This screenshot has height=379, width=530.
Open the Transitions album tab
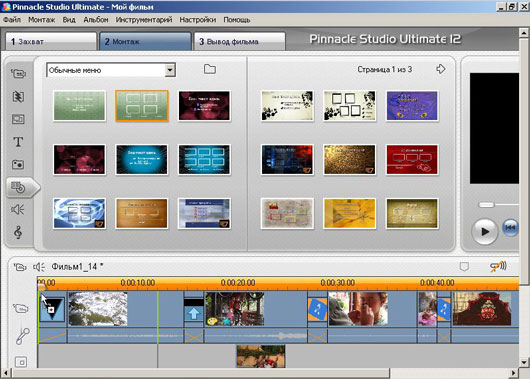pos(18,97)
